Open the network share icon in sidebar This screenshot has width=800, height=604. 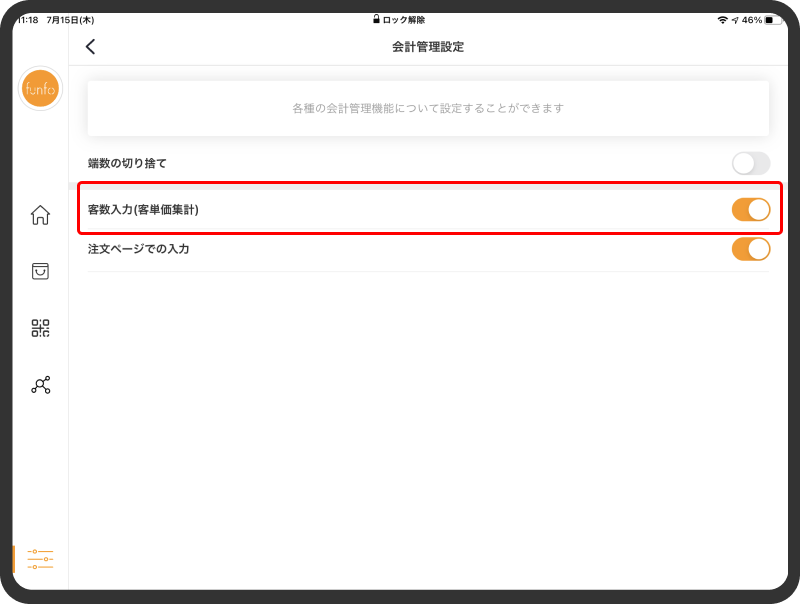pos(40,385)
